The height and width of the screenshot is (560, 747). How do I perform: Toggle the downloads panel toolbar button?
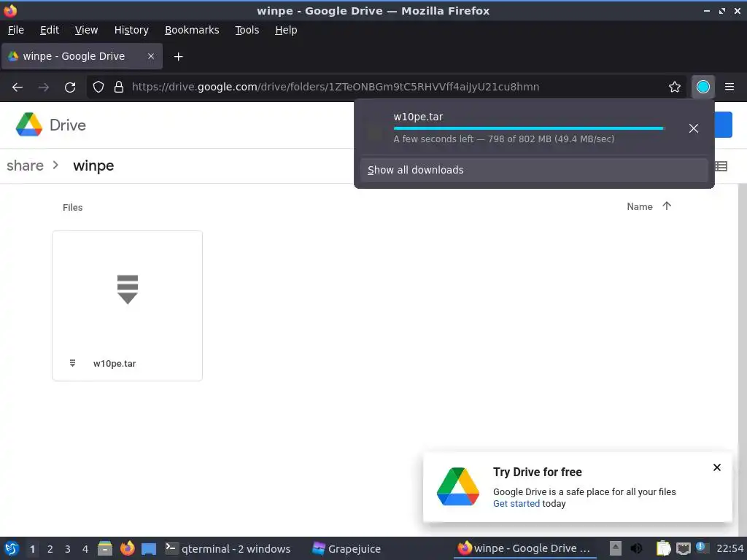click(x=703, y=87)
